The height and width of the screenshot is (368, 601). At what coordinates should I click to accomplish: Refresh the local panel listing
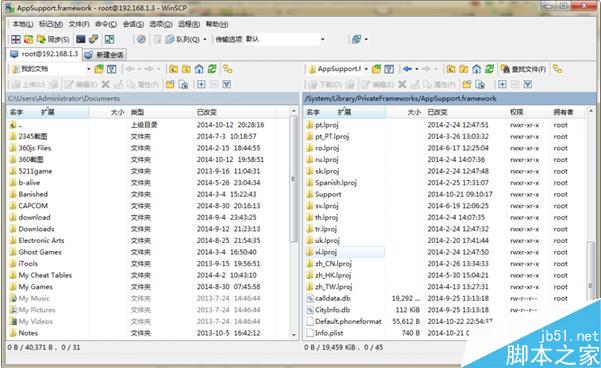point(212,69)
